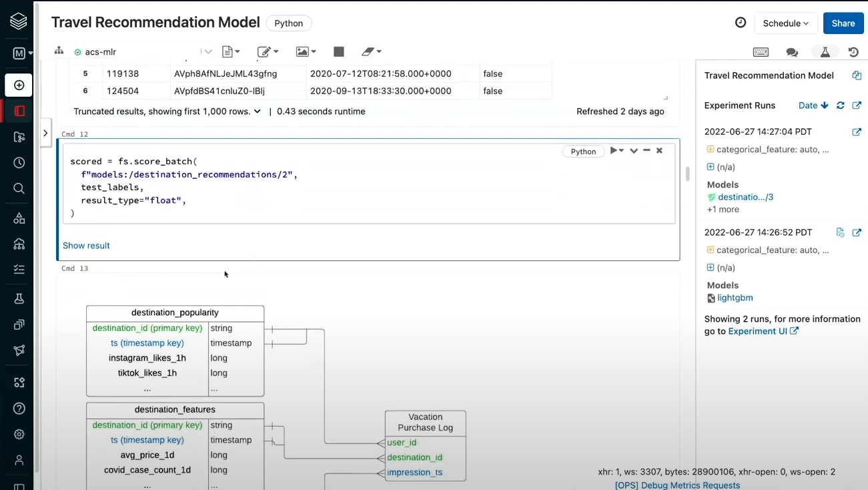Open the Comments speech bubble icon
868x490 pixels.
pos(792,52)
